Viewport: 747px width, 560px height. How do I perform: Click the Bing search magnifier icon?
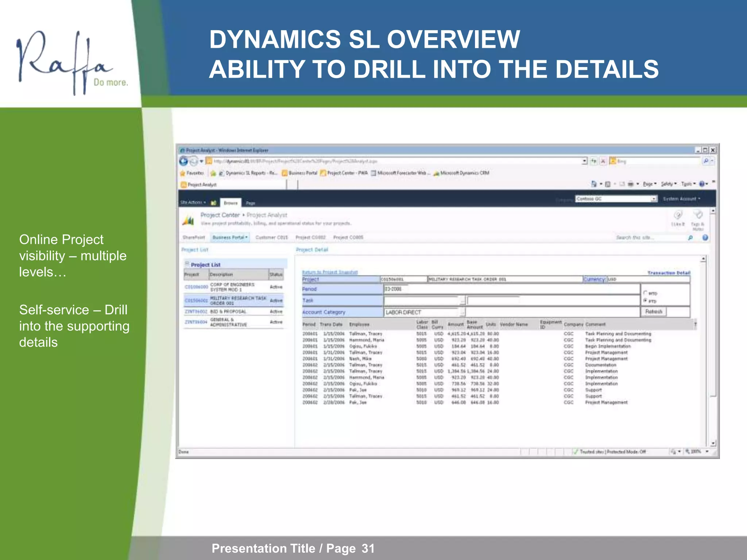(706, 161)
